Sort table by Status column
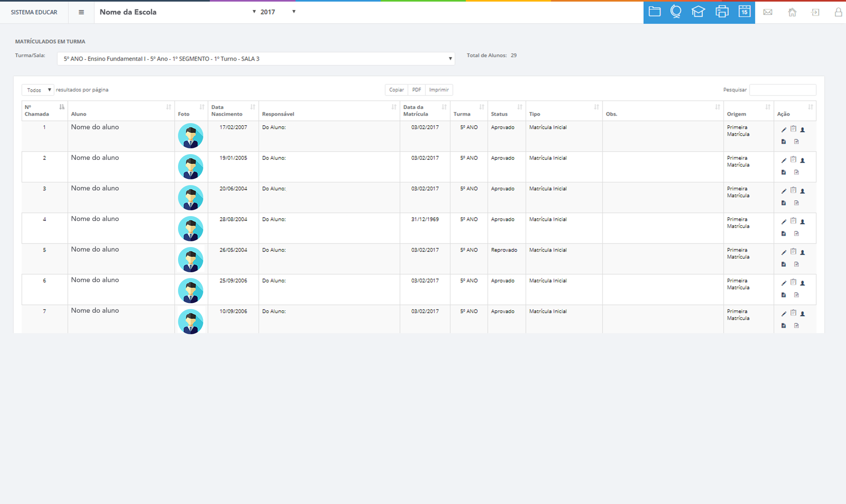The height and width of the screenshot is (504, 846). (x=506, y=111)
